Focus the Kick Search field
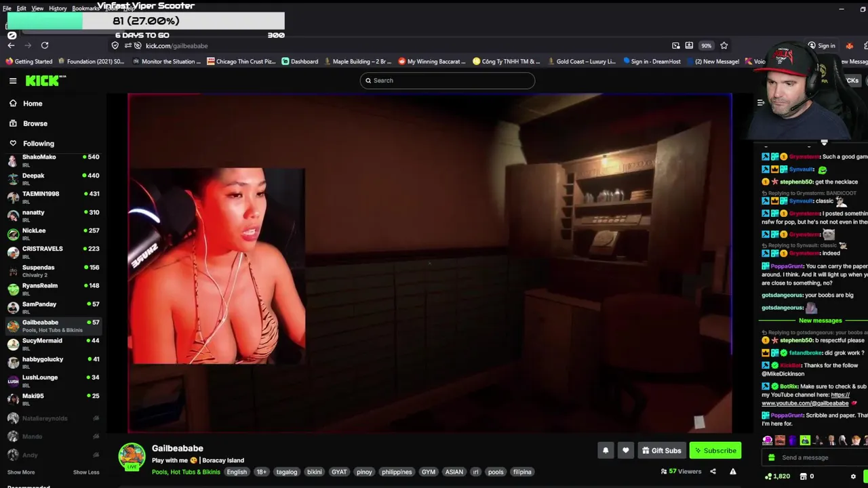Screen dimensions: 868x488 point(447,81)
